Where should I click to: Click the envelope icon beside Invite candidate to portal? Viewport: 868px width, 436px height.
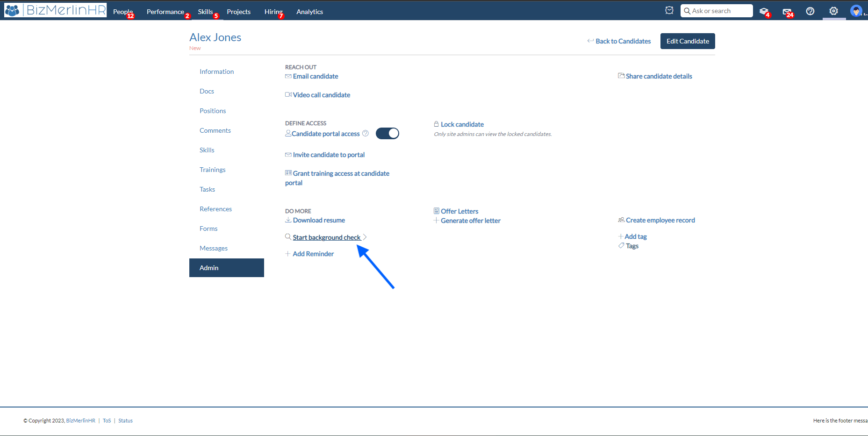(x=288, y=155)
